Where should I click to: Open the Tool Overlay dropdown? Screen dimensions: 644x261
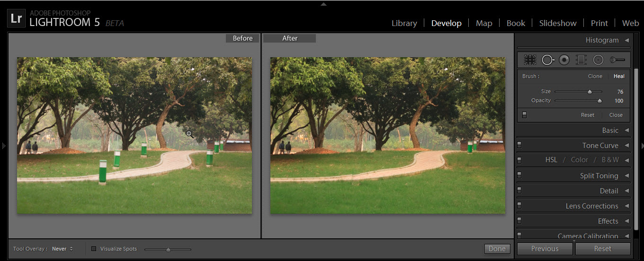[63, 249]
